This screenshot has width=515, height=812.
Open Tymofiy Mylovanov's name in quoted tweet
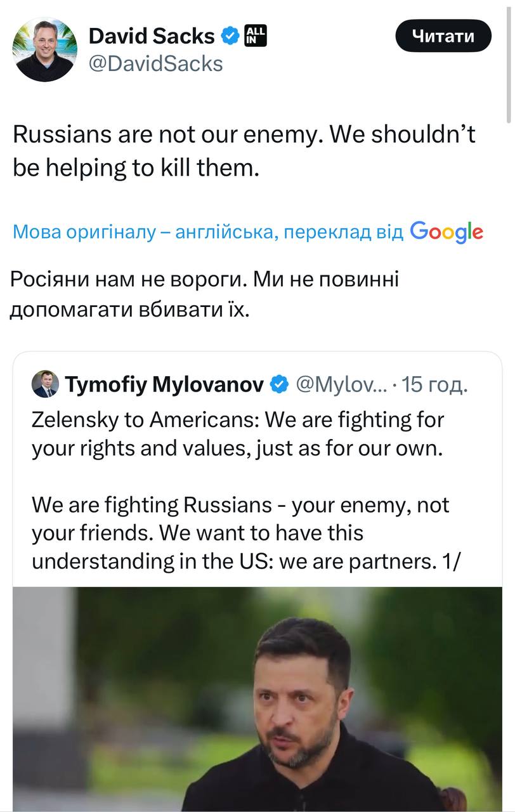pyautogui.click(x=164, y=384)
